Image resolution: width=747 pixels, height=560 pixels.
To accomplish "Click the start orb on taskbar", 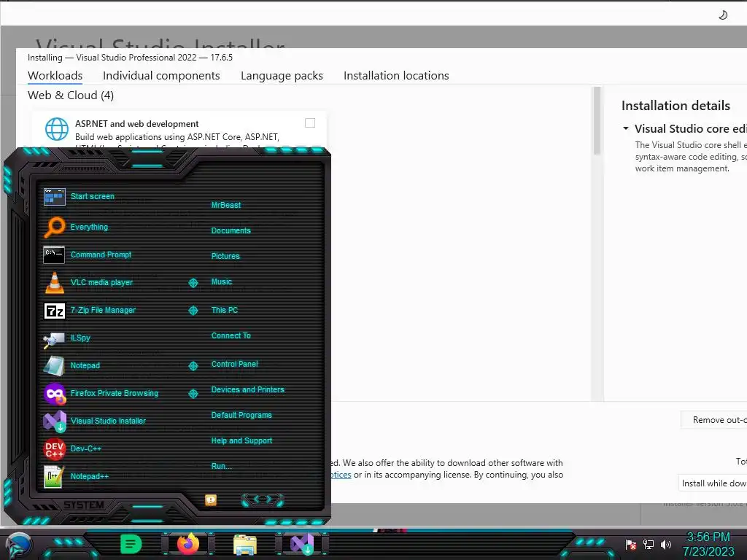I will pyautogui.click(x=19, y=545).
